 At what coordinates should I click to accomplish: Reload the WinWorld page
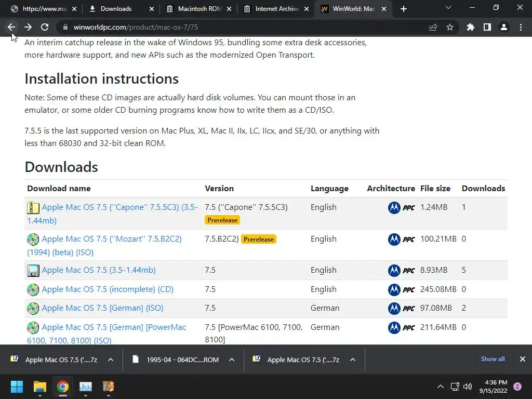(x=45, y=27)
